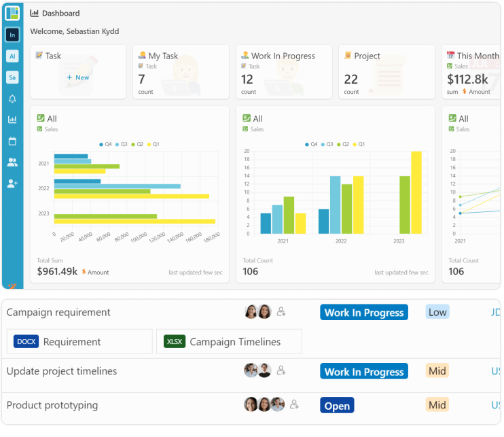Screen dimensions: 504x437
Task: Add assignee to the Campaign requirement task
Action: pyautogui.click(x=281, y=312)
